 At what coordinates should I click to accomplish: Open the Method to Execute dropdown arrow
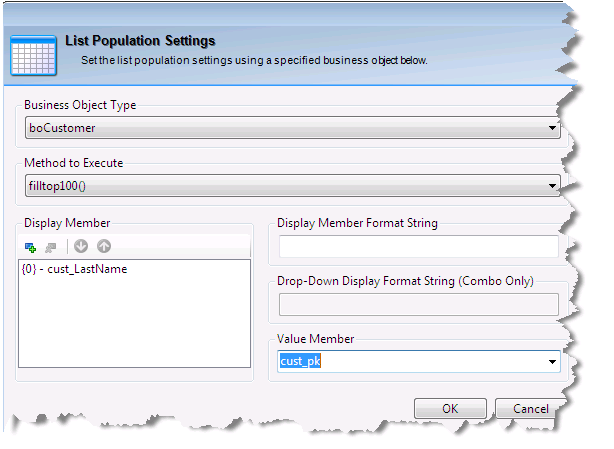tap(552, 185)
